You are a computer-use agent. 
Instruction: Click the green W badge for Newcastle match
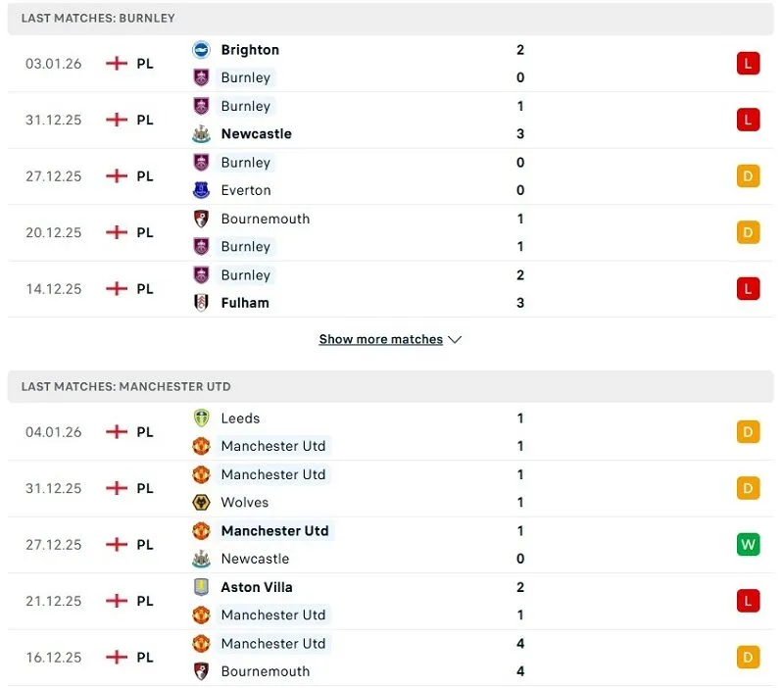coord(749,545)
